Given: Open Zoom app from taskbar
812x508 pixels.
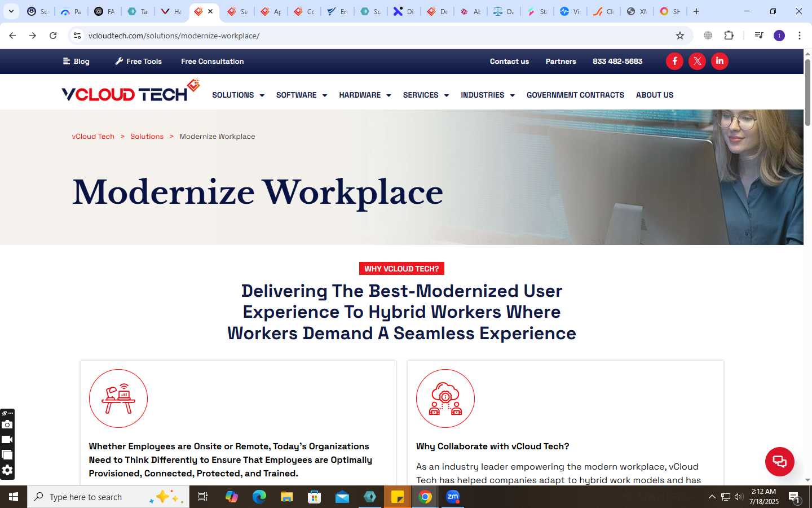Looking at the screenshot, I should point(453,497).
